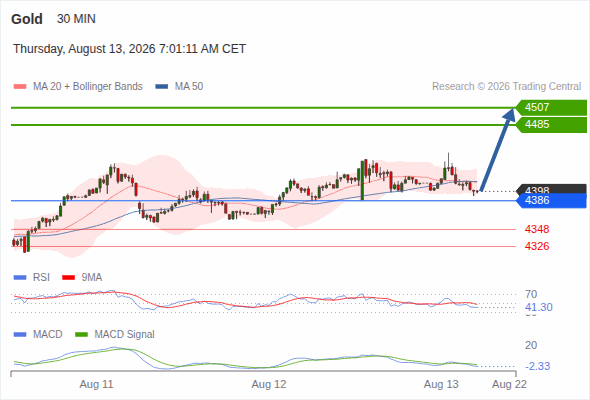Click the RSI value 41.30
Viewport: 590px width, 400px height.
click(x=539, y=307)
